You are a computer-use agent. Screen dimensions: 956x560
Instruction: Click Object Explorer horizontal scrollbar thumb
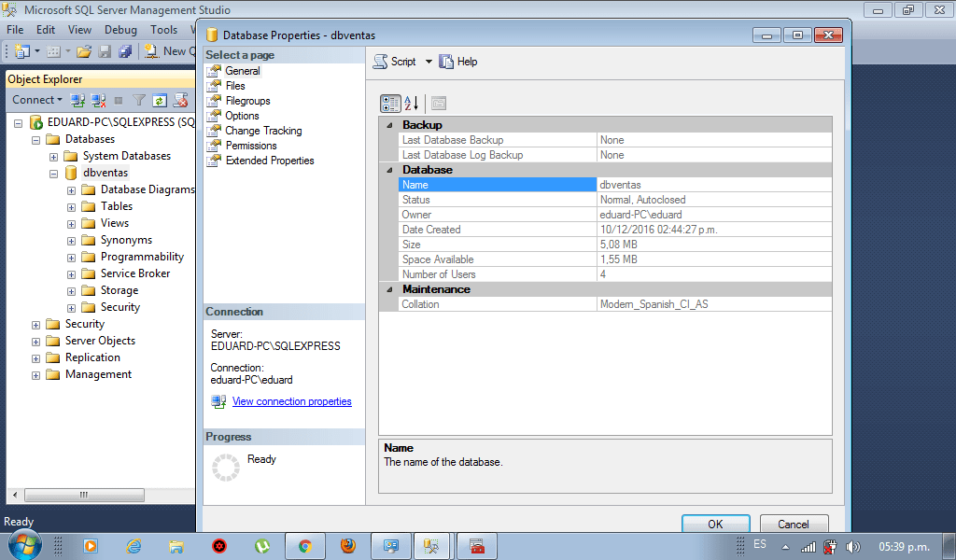tap(84, 495)
